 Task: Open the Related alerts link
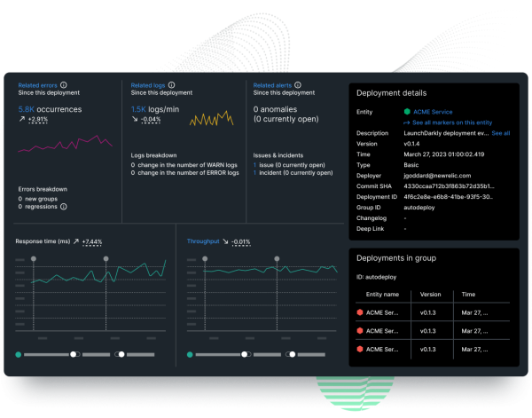[x=272, y=85]
